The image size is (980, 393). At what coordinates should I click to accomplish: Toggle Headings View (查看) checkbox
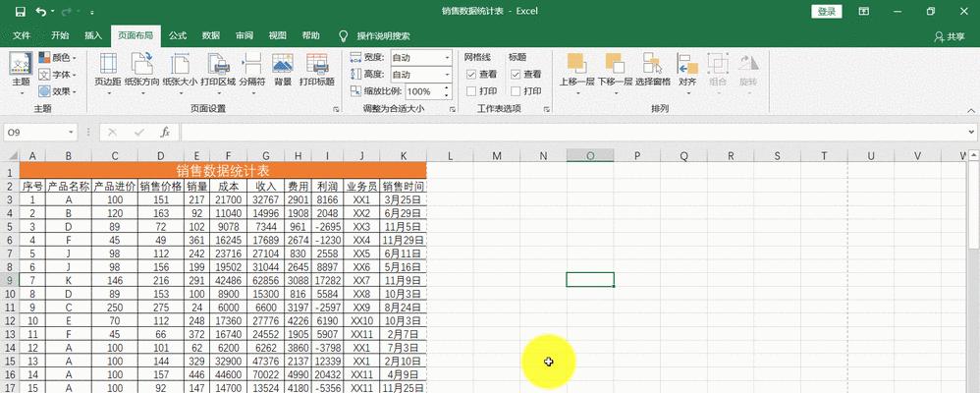[516, 75]
